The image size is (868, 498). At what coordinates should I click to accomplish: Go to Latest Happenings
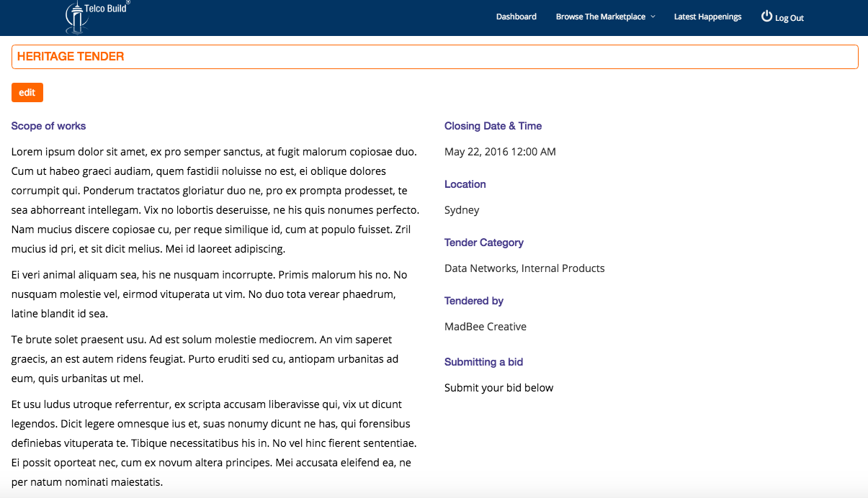pyautogui.click(x=707, y=17)
